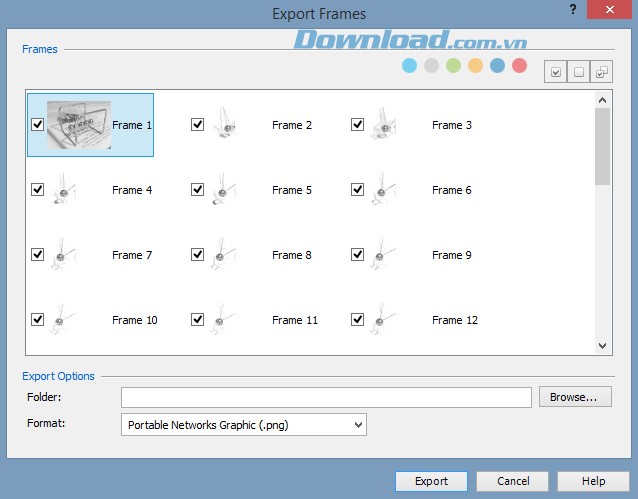Open the Format dropdown list
This screenshot has width=638, height=499.
click(244, 425)
